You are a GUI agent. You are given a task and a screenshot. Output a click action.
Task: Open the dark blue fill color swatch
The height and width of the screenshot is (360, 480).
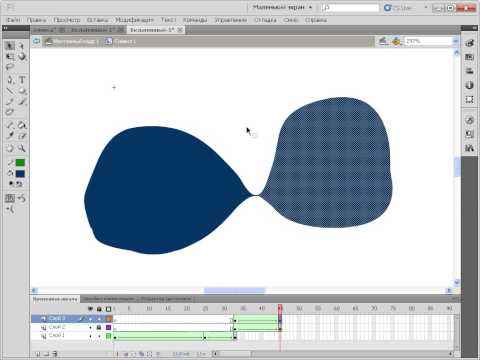coord(20,174)
